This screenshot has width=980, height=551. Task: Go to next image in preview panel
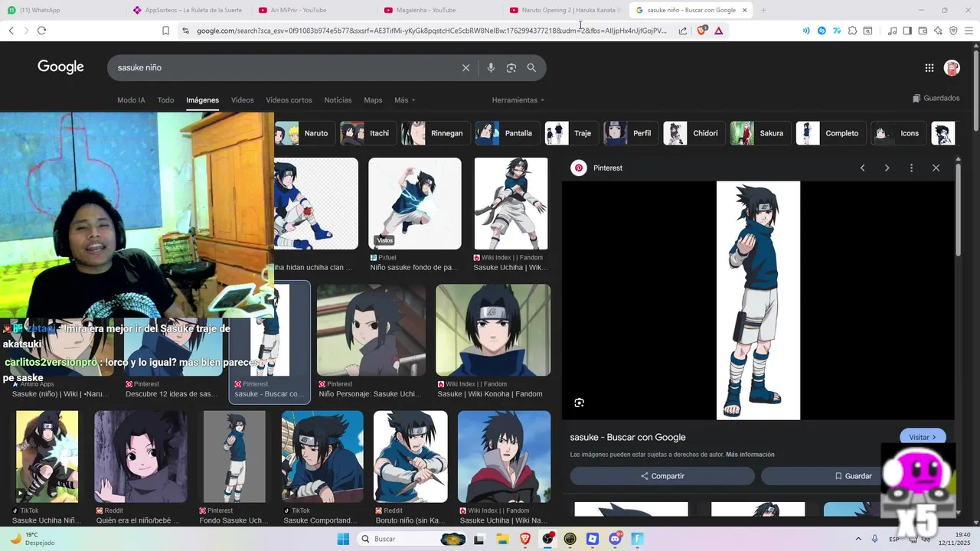[x=887, y=168]
